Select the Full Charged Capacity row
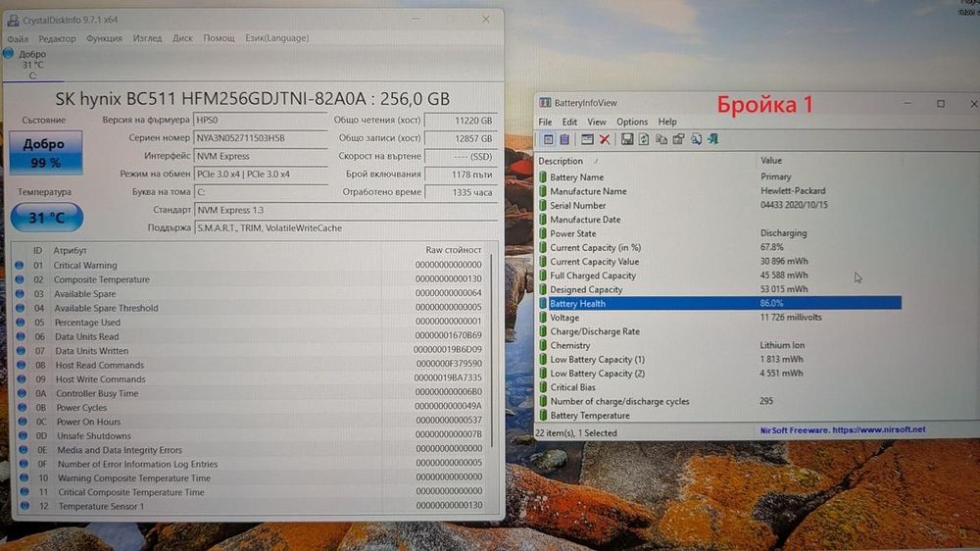The height and width of the screenshot is (551, 980). 719,275
